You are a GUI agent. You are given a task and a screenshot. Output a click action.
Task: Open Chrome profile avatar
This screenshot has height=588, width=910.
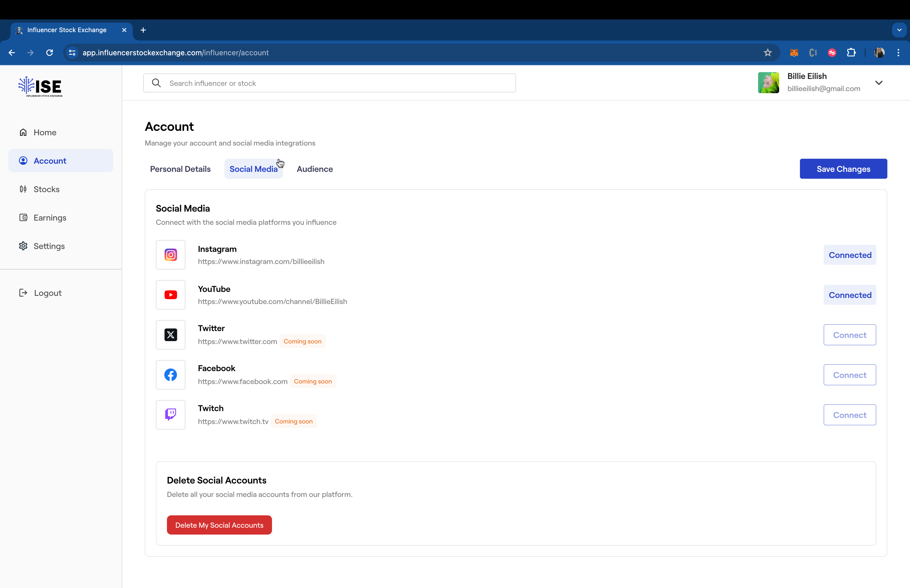click(x=879, y=53)
